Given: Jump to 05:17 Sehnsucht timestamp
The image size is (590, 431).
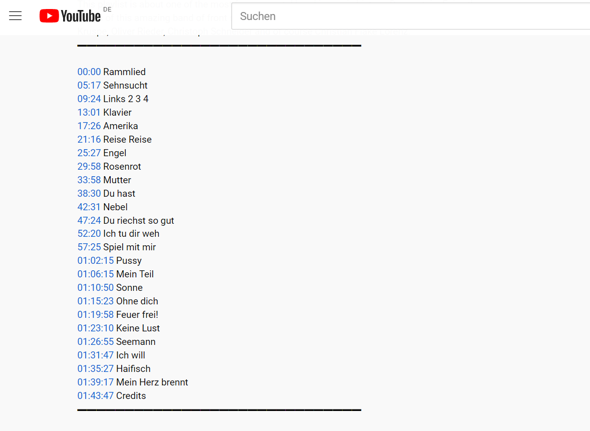Looking at the screenshot, I should 89,85.
